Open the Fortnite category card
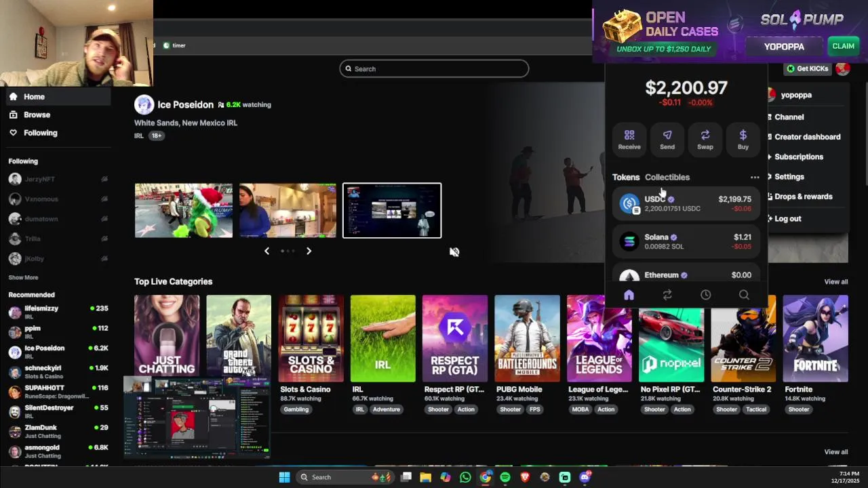Screen dimensions: 868x488 point(816,338)
